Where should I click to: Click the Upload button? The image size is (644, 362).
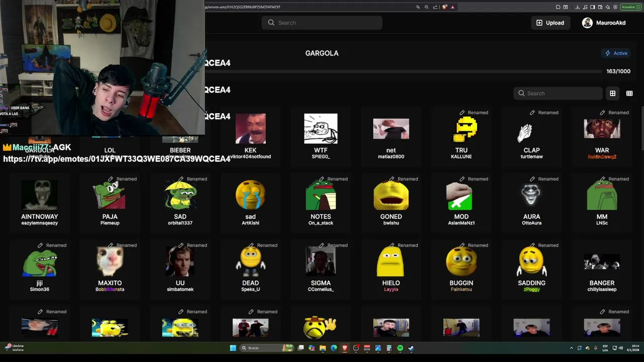[550, 23]
